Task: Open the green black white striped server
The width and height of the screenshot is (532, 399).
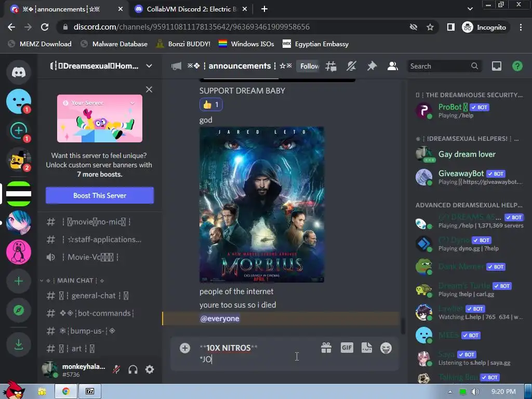Action: coord(19,194)
